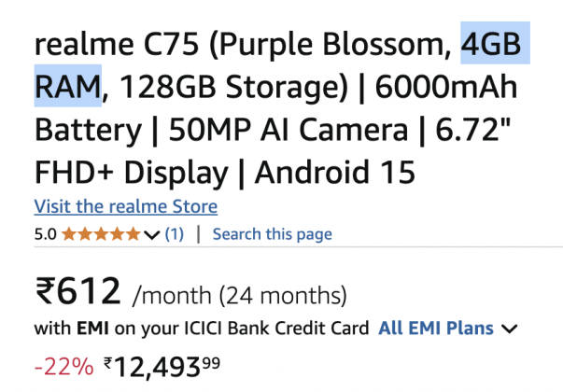Open the (1) reviews count link

tap(175, 234)
